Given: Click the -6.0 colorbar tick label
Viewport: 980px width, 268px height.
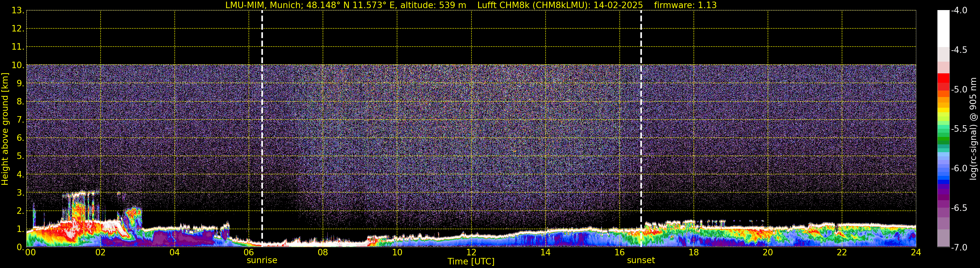Looking at the screenshot, I should click(x=959, y=168).
